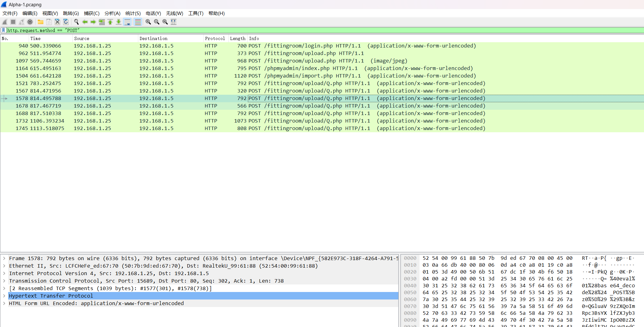
Task: Click the save capture file icon
Action: [x=49, y=22]
